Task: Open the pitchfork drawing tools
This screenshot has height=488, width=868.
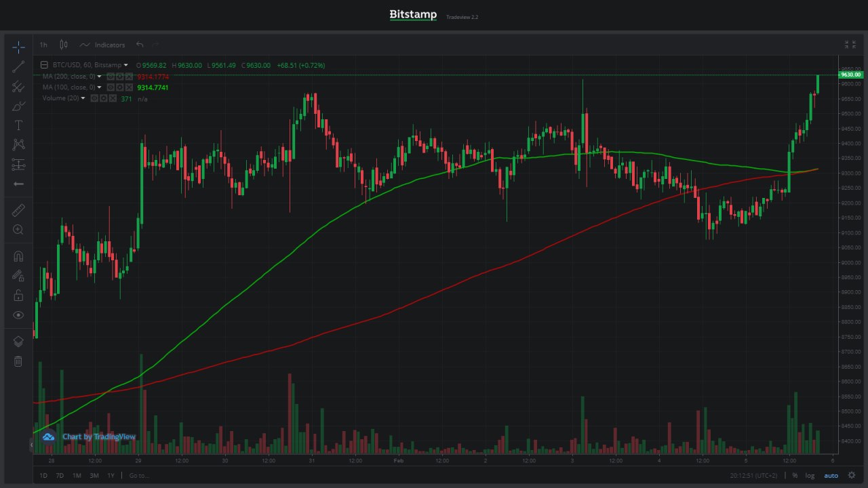Action: (x=18, y=86)
